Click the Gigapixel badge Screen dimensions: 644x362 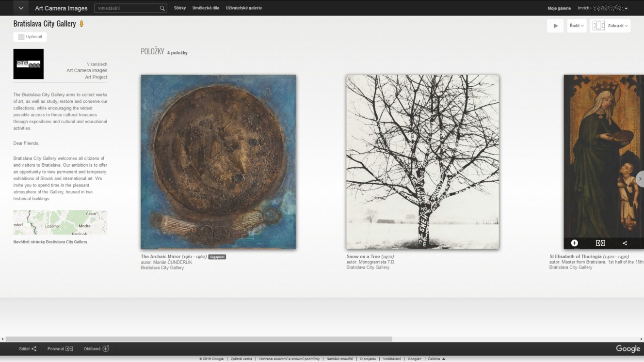(217, 257)
